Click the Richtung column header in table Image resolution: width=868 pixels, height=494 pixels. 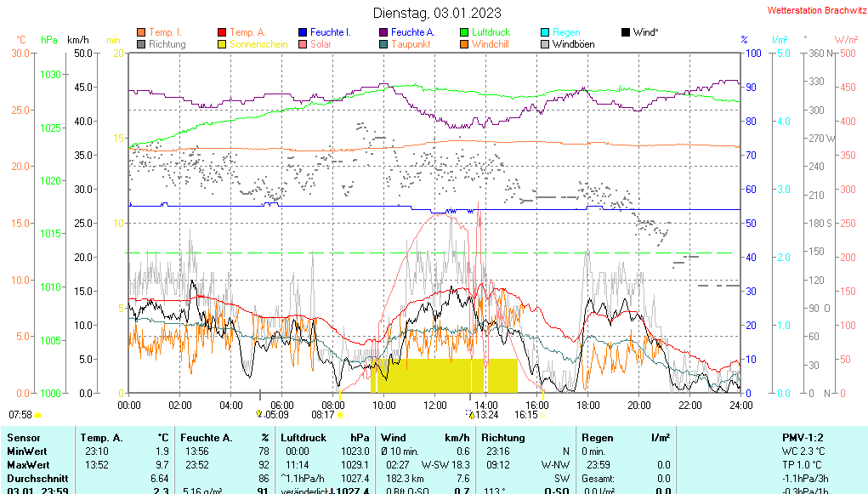(x=505, y=437)
